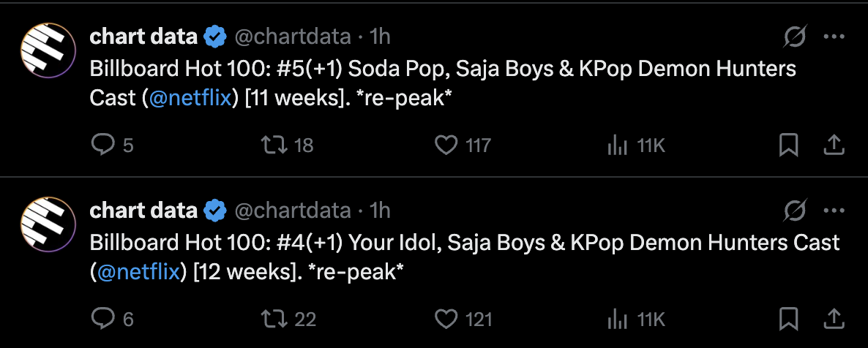
Task: Open Grok explain on Your Idol tweet
Action: [795, 211]
